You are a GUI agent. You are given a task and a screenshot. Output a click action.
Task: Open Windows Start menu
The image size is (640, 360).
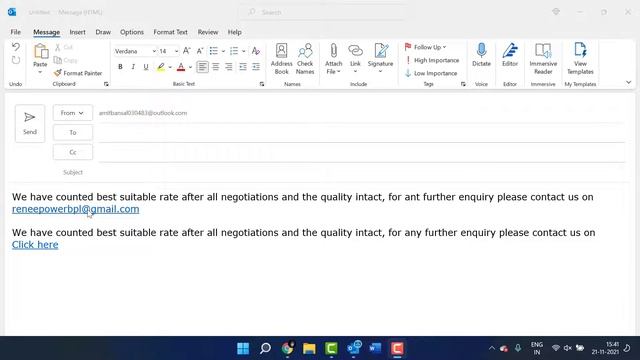[243, 348]
